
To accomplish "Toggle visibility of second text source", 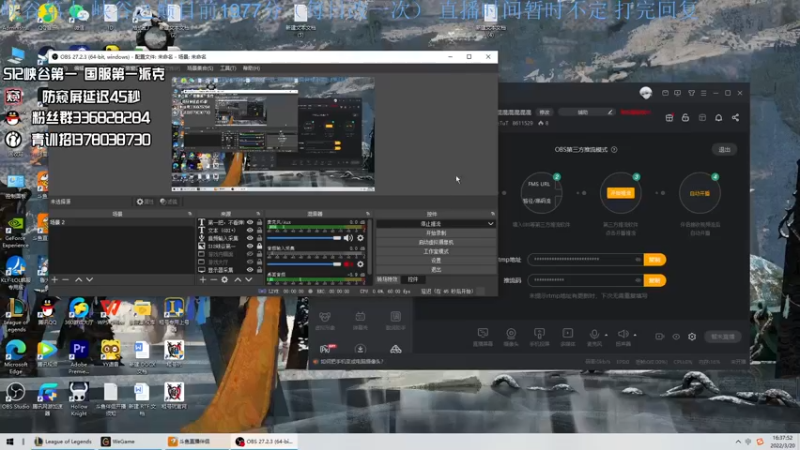I will coord(250,230).
